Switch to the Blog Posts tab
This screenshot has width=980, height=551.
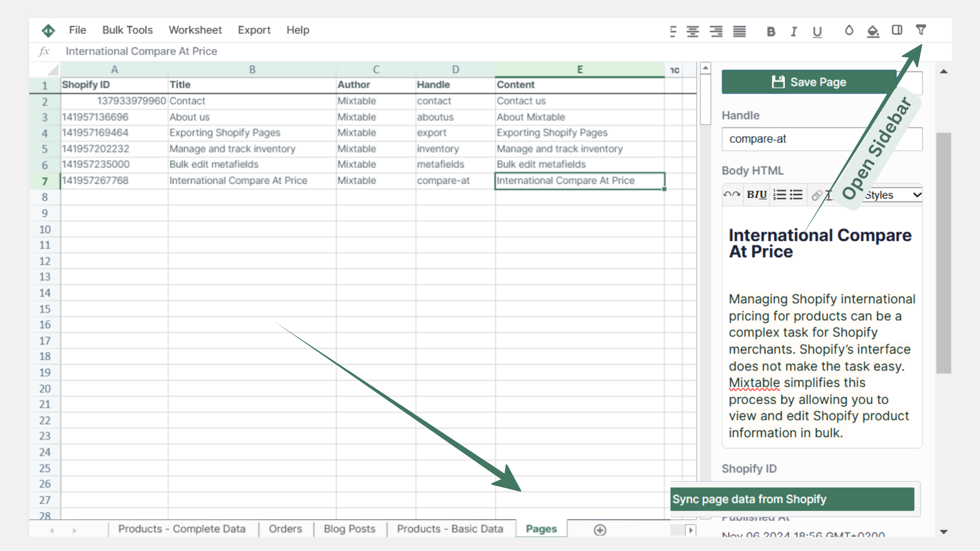(x=349, y=529)
